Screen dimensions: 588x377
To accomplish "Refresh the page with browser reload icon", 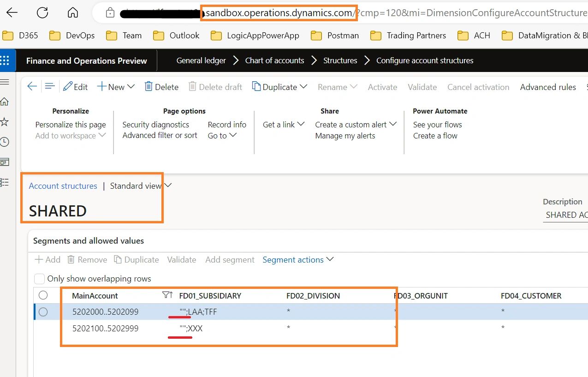I will (x=42, y=12).
